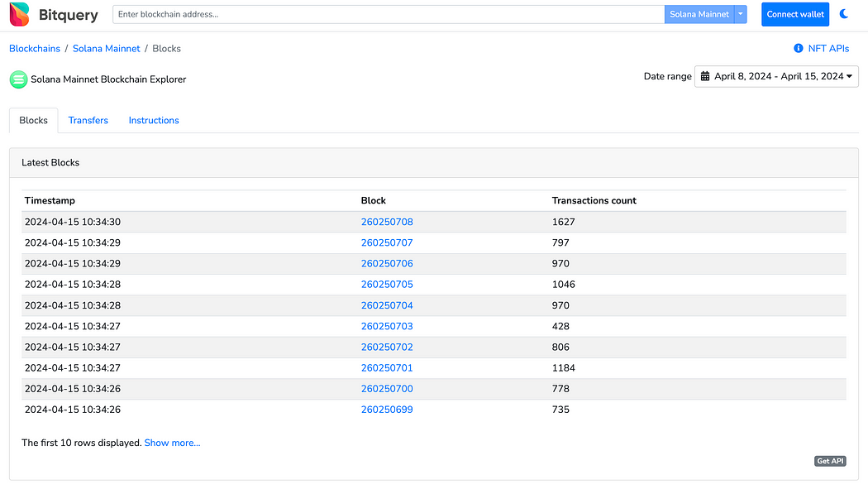Open block 260250708
This screenshot has height=489, width=868.
tap(387, 222)
